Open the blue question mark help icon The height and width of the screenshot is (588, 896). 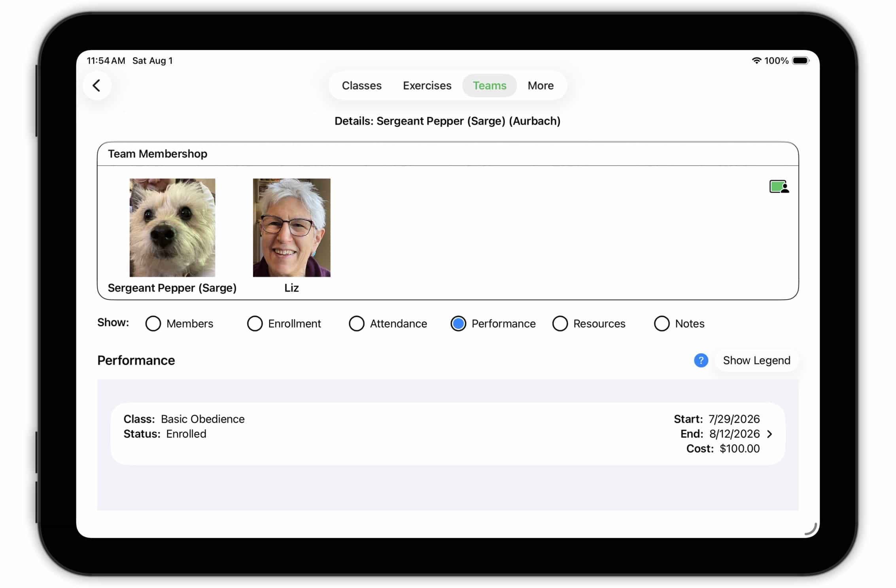coord(701,360)
